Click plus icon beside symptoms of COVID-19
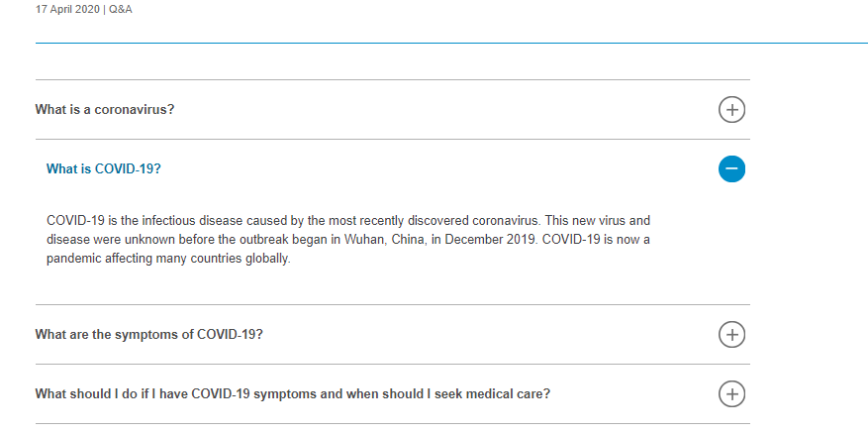The height and width of the screenshot is (434, 868). point(731,335)
